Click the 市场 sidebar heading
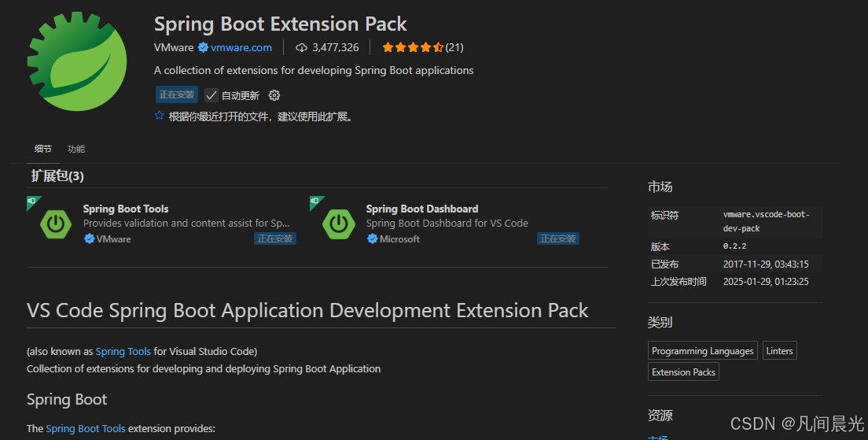The width and height of the screenshot is (868, 440). click(x=660, y=187)
